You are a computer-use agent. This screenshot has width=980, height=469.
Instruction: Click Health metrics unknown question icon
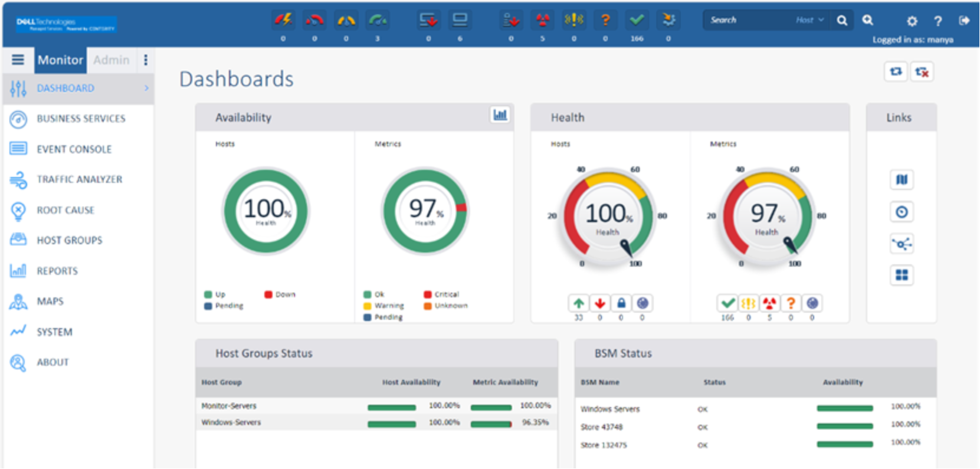791,303
